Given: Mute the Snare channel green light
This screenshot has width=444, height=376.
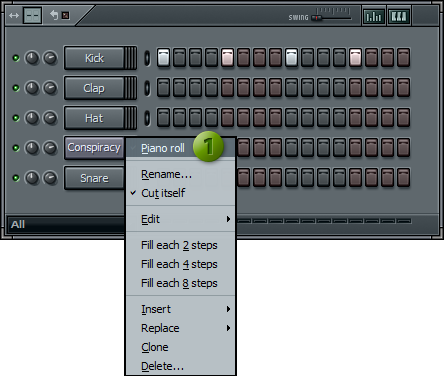Looking at the screenshot, I should tap(16, 178).
